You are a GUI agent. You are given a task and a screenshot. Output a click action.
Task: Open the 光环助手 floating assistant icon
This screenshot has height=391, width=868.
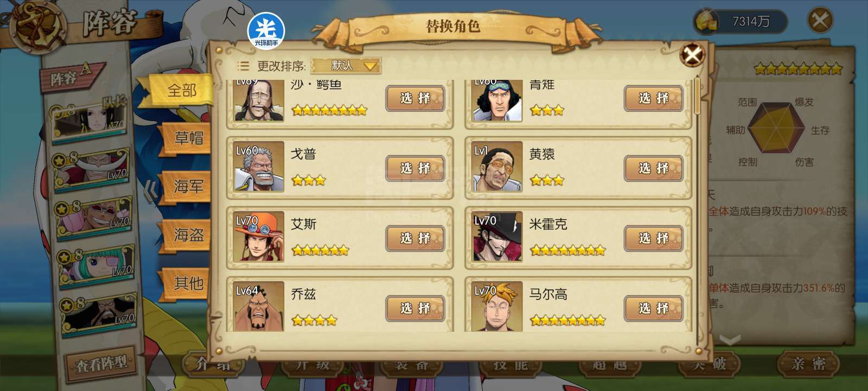(266, 30)
